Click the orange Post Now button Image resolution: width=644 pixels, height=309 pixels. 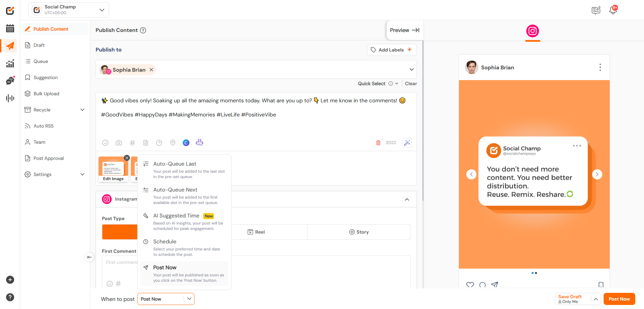click(x=619, y=299)
